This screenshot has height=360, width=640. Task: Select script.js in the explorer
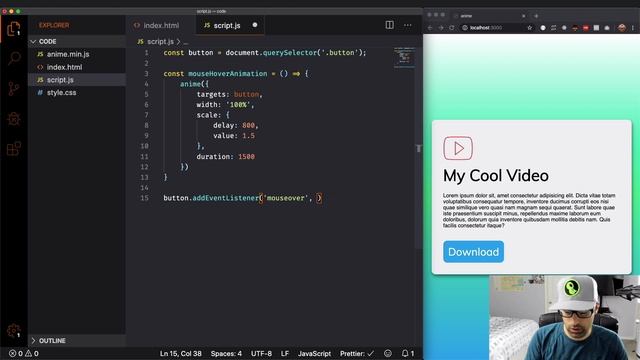77,80
